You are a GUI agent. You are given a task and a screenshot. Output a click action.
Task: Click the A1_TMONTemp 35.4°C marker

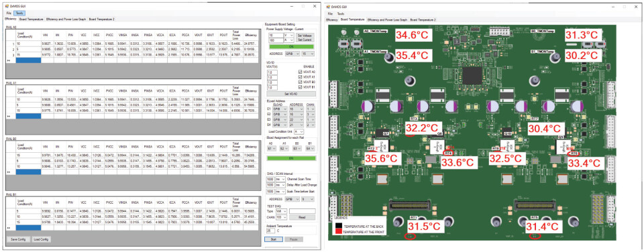point(414,55)
